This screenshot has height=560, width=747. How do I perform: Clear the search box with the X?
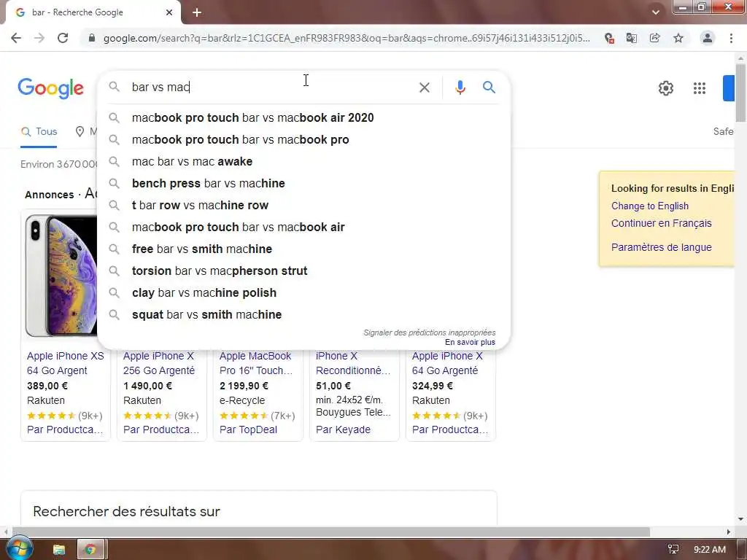coord(425,87)
